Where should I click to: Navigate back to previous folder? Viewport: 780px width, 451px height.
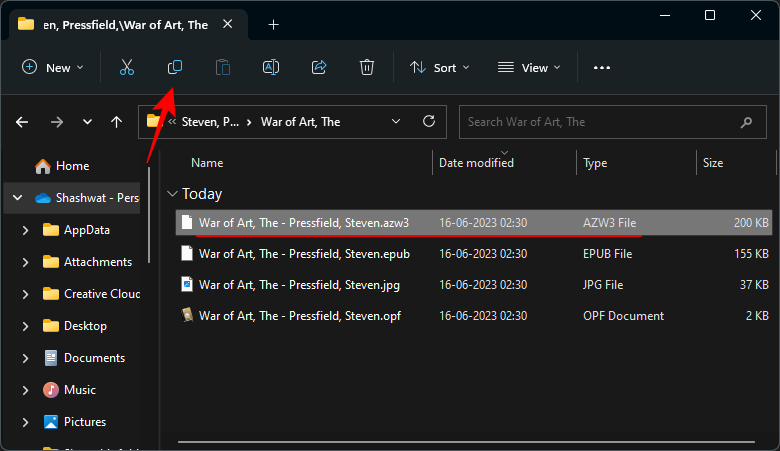tap(22, 122)
